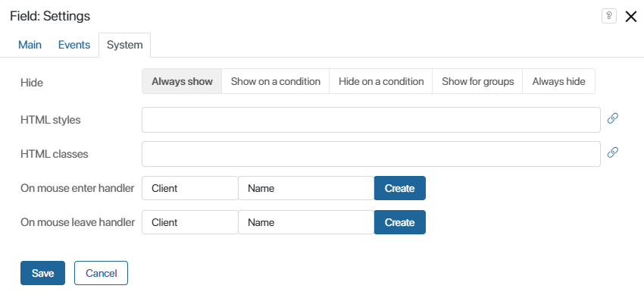644x295 pixels.
Task: Click the link icon next to HTML classes
Action: click(x=613, y=153)
